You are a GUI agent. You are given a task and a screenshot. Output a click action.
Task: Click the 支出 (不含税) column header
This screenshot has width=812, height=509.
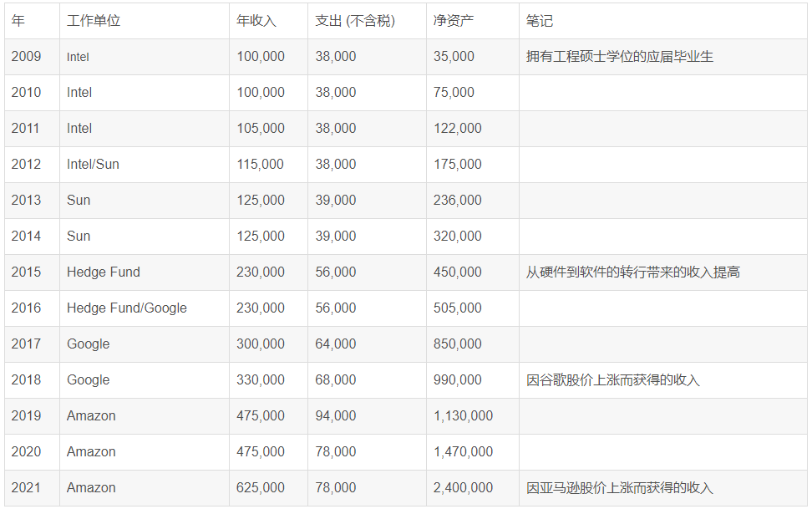[355, 21]
